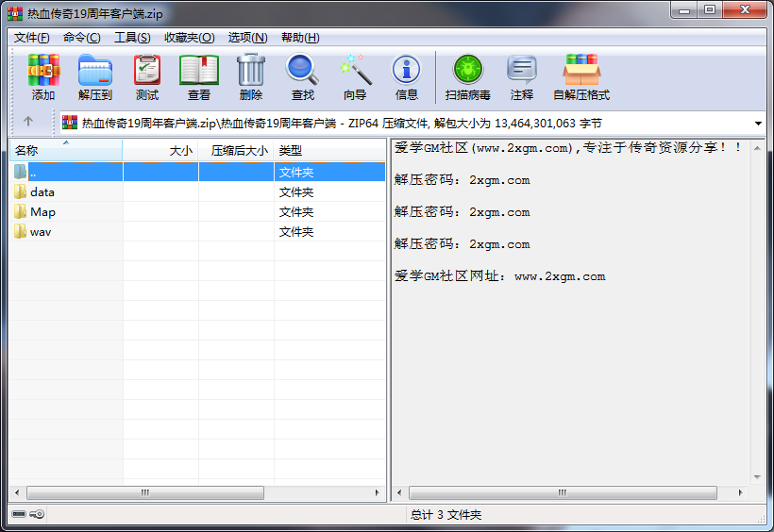Click comment pane scroll left arrow

point(399,492)
